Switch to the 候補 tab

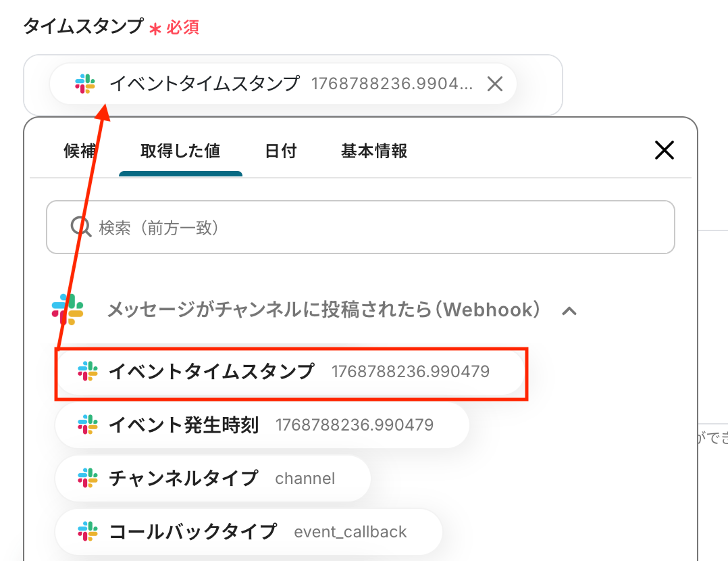click(x=80, y=151)
